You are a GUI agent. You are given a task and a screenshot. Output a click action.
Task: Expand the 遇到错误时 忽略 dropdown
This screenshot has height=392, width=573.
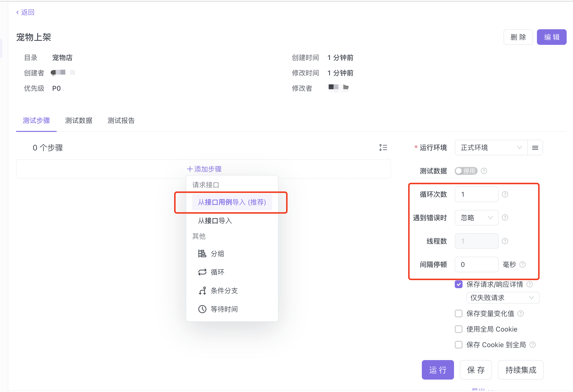476,218
